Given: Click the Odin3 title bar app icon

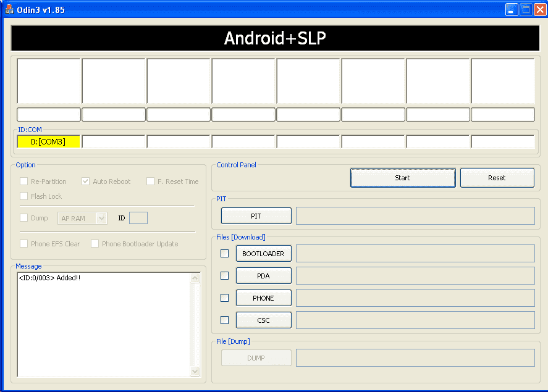Looking at the screenshot, I should tap(9, 9).
